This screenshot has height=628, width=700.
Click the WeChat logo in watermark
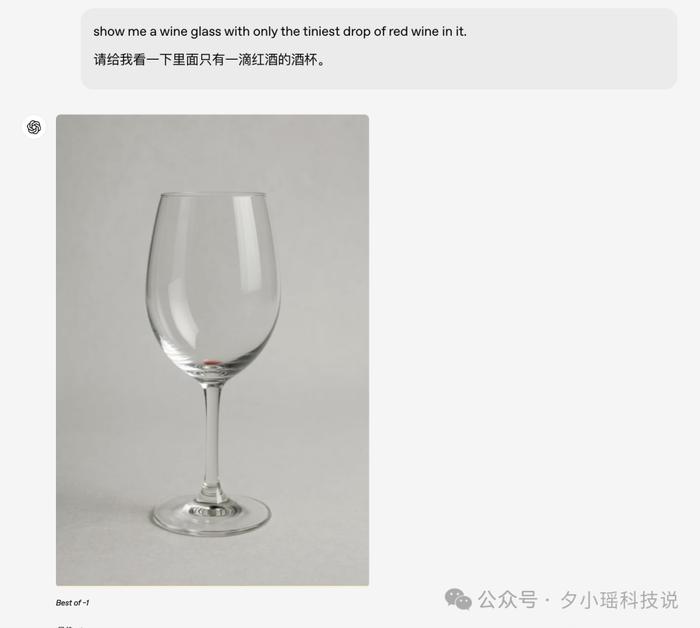click(x=458, y=599)
